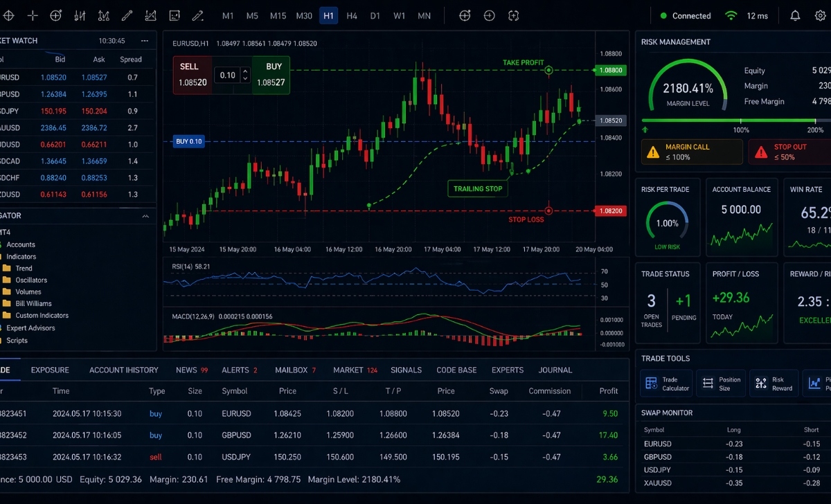Open the Risk Reward tool

tap(775, 384)
